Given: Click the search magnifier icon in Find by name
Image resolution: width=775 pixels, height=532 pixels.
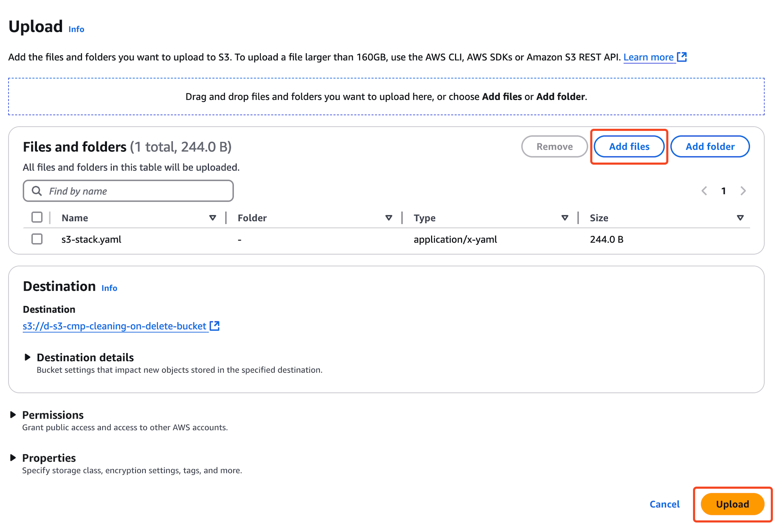Looking at the screenshot, I should [37, 191].
